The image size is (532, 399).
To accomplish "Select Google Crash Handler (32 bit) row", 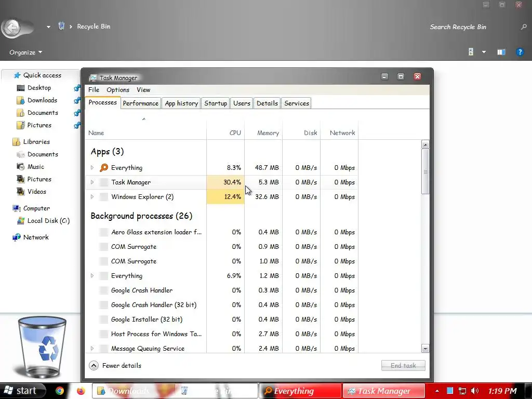I will (x=221, y=305).
